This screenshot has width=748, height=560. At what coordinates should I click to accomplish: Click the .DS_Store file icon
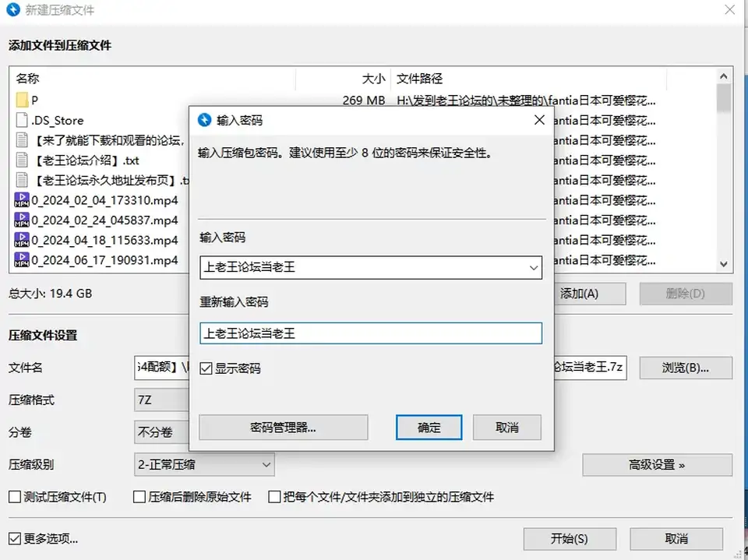click(x=22, y=120)
